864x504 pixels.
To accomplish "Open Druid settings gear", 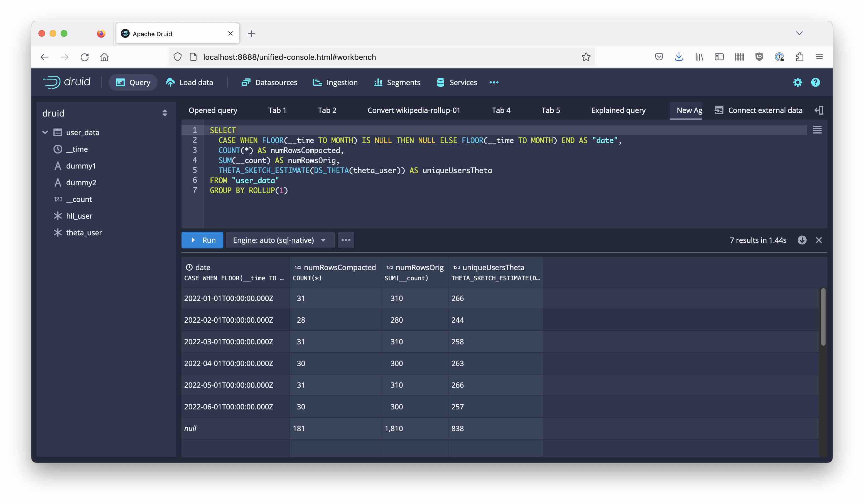I will tap(798, 82).
